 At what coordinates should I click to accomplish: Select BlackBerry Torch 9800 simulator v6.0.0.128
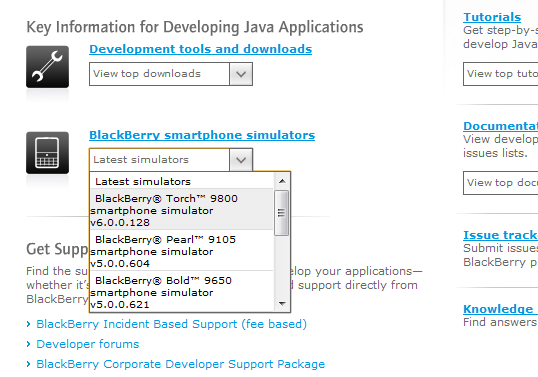[182, 210]
